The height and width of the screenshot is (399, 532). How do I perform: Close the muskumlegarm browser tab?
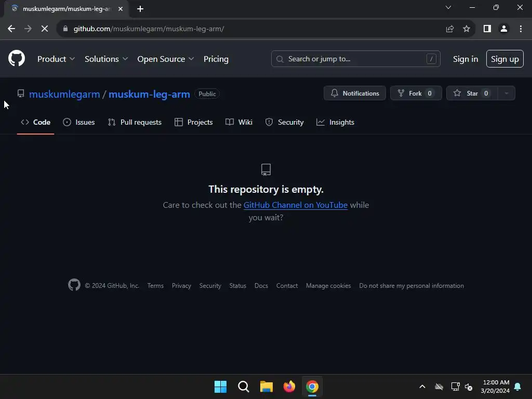click(121, 9)
